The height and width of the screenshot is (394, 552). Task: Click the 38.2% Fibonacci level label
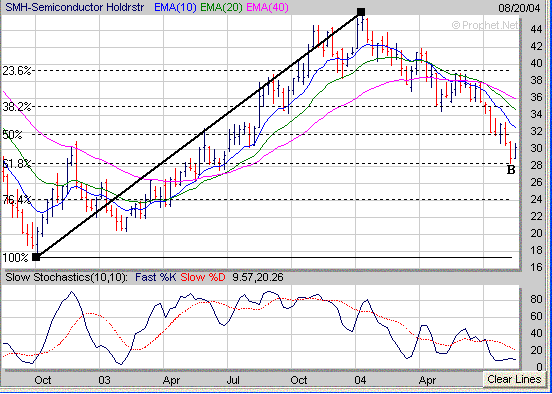click(17, 106)
